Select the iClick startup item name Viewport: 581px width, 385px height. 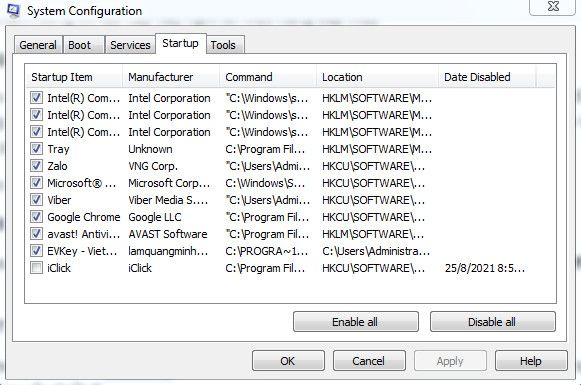pyautogui.click(x=59, y=268)
